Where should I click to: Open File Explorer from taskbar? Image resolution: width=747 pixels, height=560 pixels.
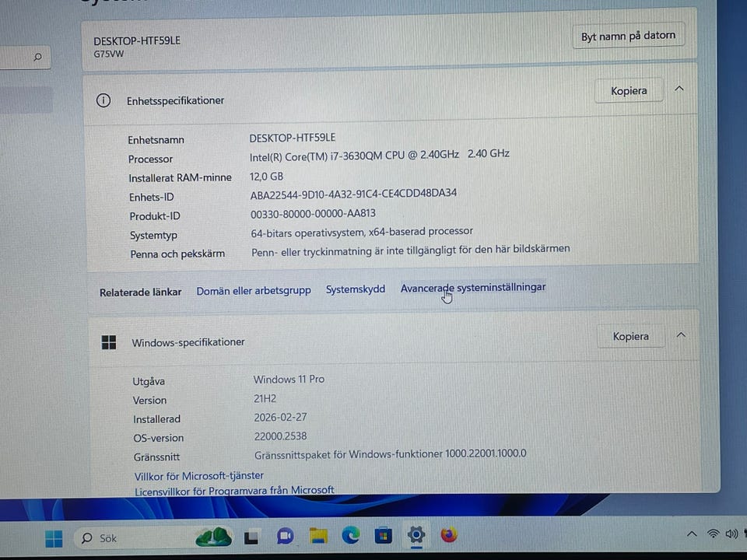pos(318,536)
